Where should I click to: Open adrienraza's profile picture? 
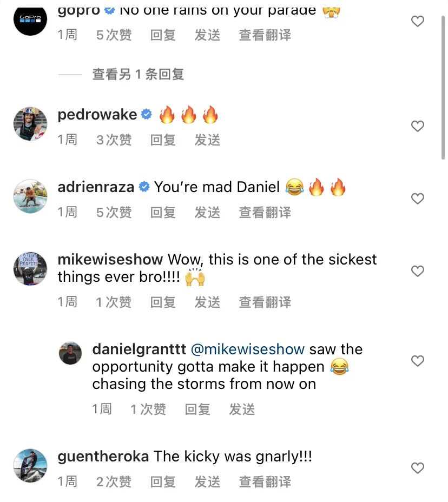click(x=30, y=196)
